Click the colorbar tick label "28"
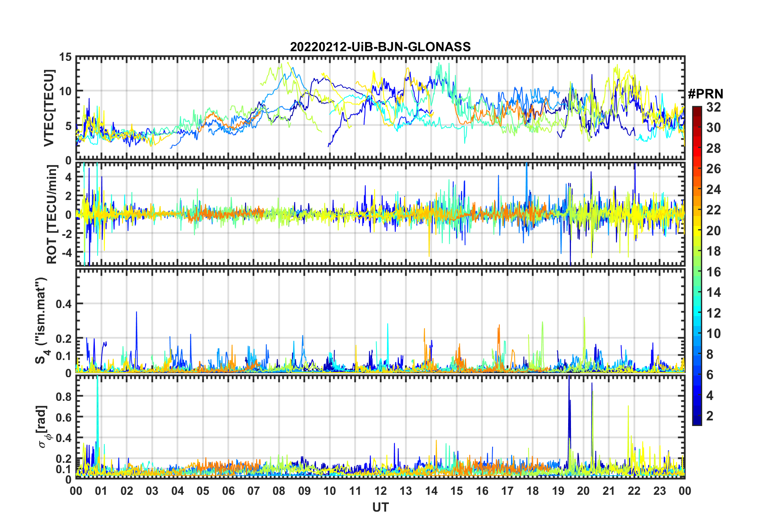761x532 pixels. [713, 148]
